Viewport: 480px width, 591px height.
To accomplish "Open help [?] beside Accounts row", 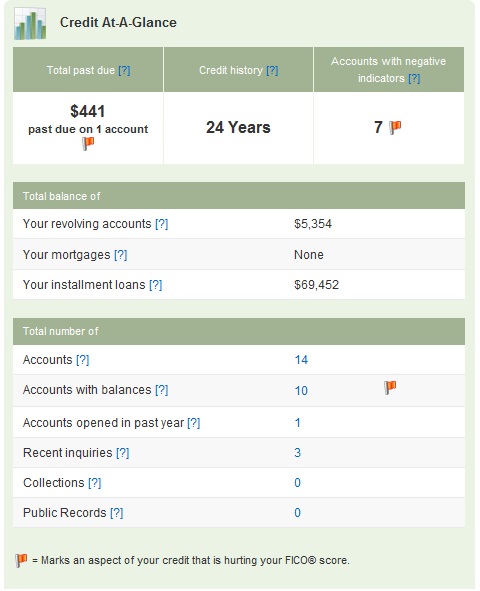I will click(83, 360).
